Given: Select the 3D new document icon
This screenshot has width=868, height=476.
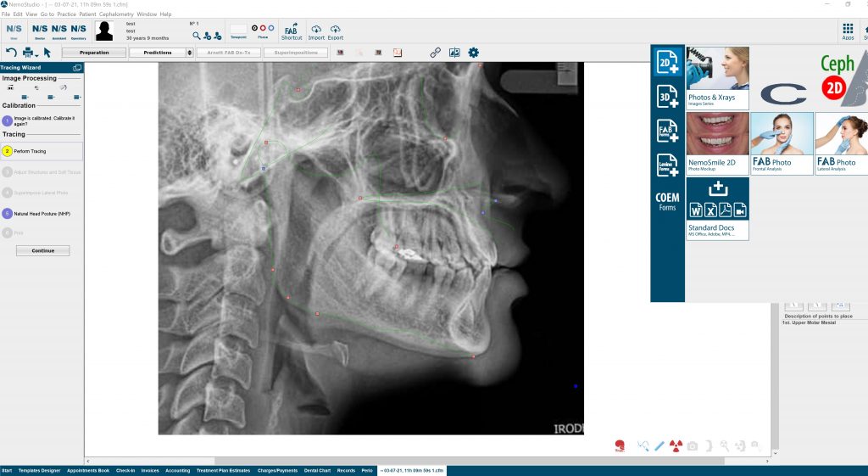Looking at the screenshot, I should (x=668, y=97).
